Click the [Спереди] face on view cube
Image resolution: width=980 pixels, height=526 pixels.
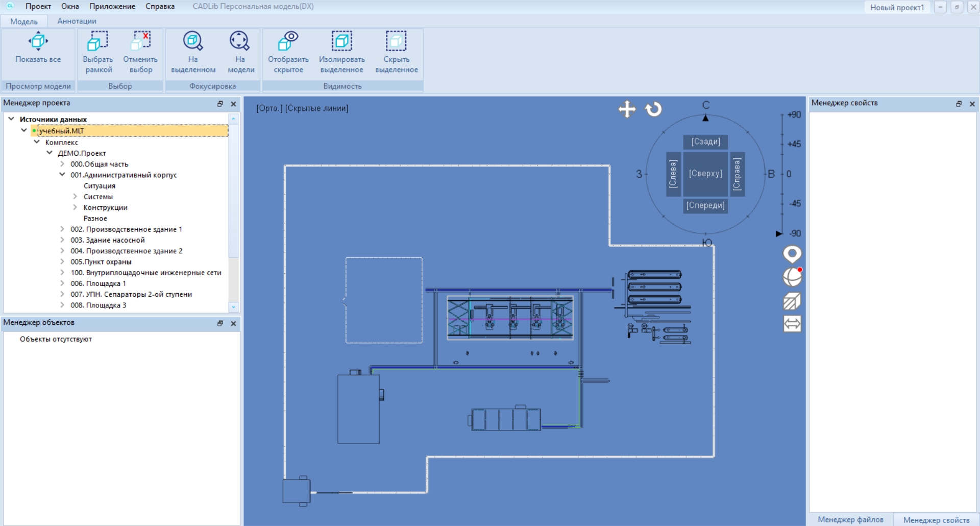[x=705, y=205]
